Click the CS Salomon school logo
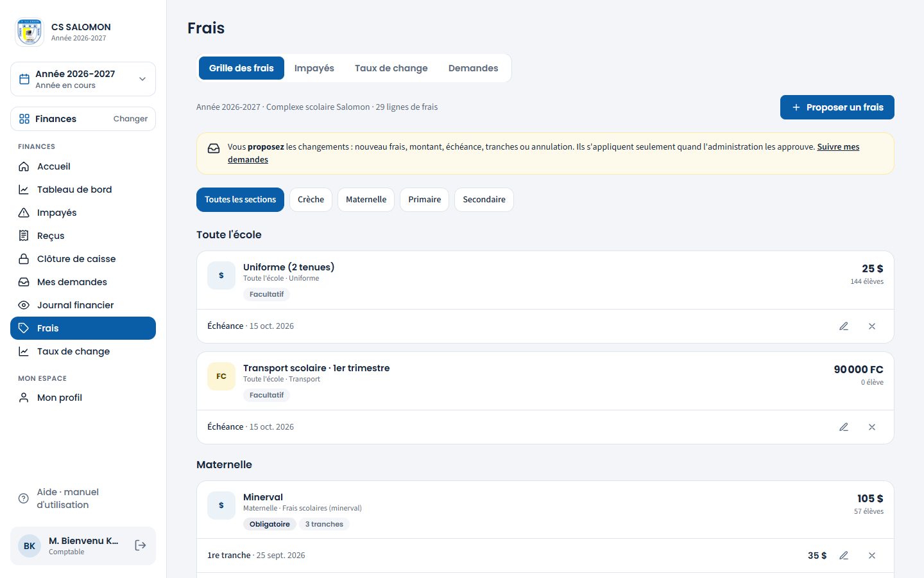This screenshot has width=924, height=578. click(30, 32)
